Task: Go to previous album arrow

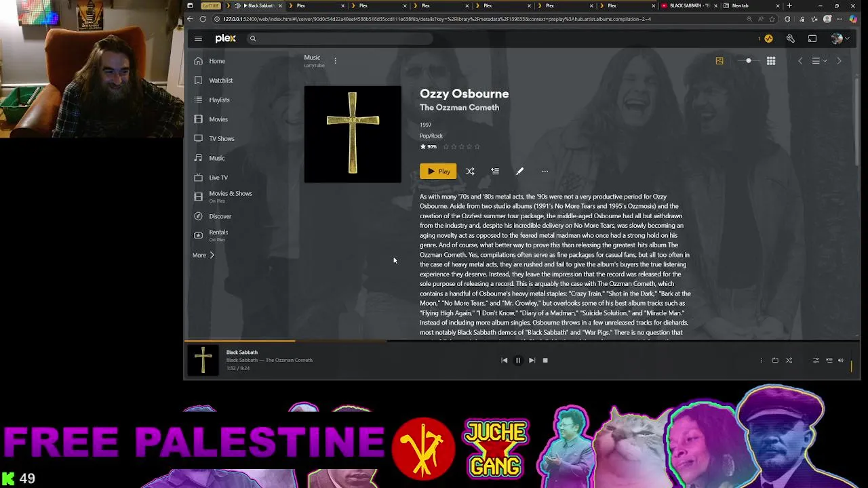Action: tap(800, 61)
